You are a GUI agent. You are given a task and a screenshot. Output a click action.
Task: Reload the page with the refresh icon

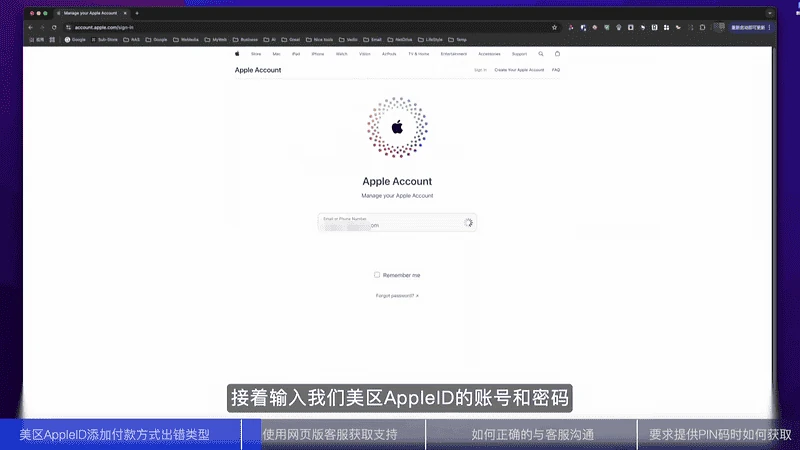point(54,28)
